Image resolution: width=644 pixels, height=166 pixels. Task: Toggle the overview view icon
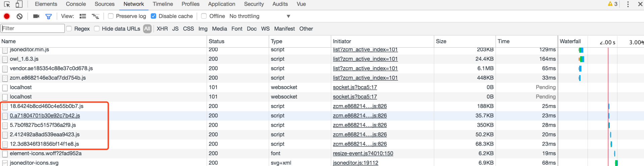[95, 16]
